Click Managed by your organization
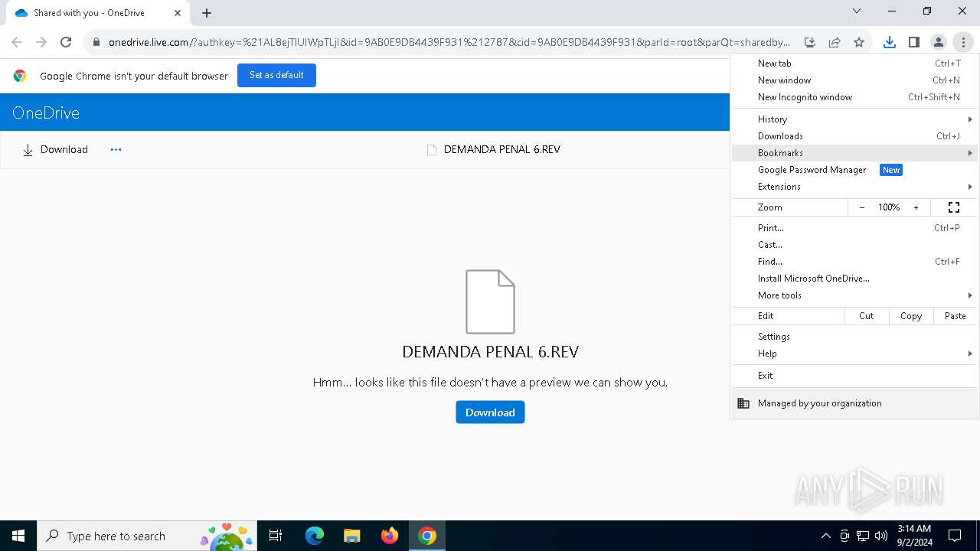Screen dimensions: 980x551 point(854,403)
